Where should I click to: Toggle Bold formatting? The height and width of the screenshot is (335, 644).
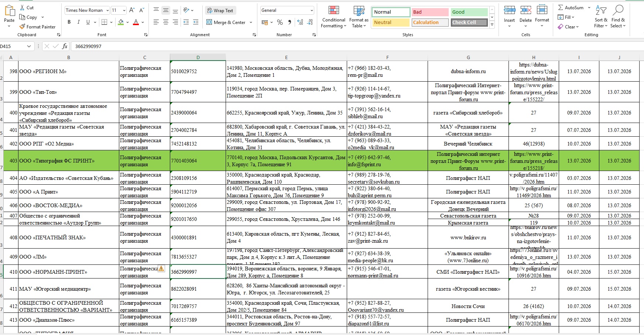coord(69,22)
